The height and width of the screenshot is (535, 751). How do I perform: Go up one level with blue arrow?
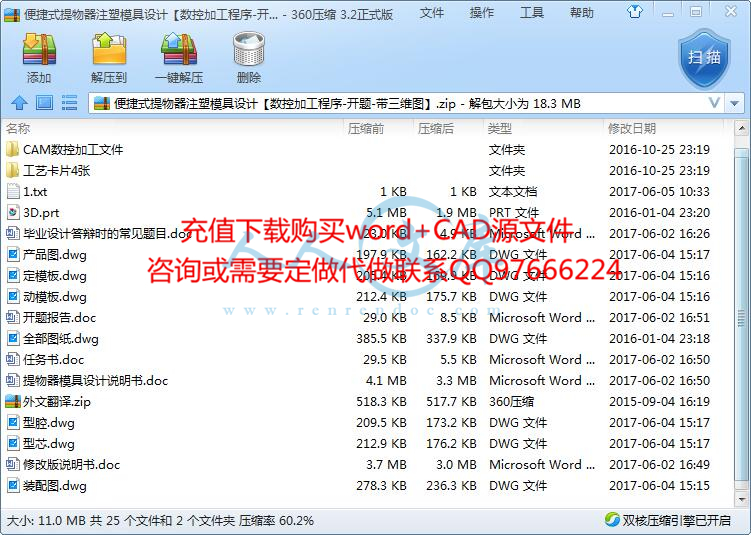tap(19, 102)
